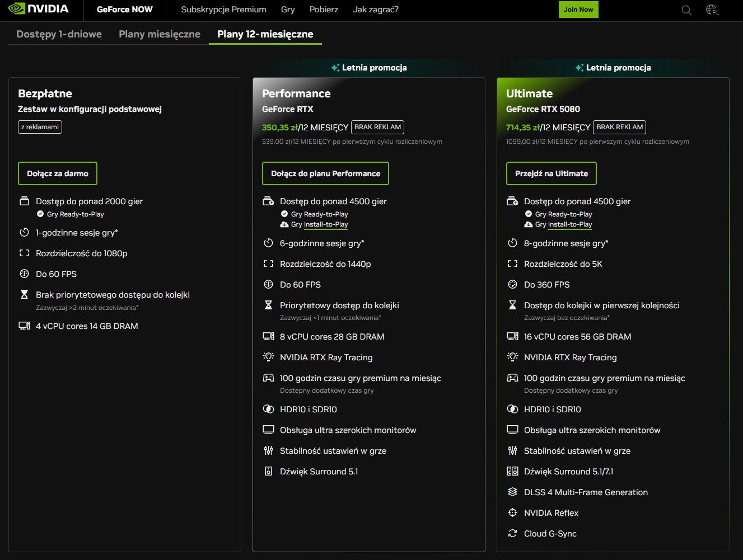The image size is (743, 560).
Task: Click sparkle icon in Ultimate 'Letnia promocja' banner
Action: point(580,68)
